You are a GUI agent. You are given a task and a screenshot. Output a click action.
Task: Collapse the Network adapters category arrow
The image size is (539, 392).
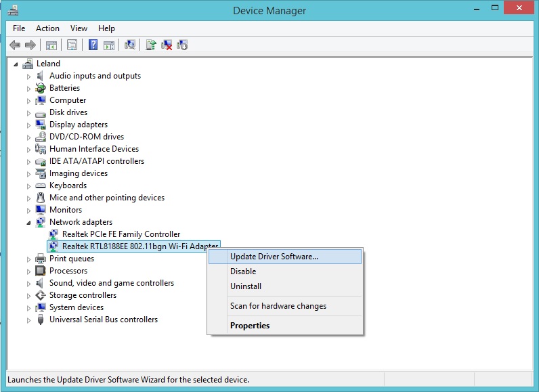coord(28,223)
